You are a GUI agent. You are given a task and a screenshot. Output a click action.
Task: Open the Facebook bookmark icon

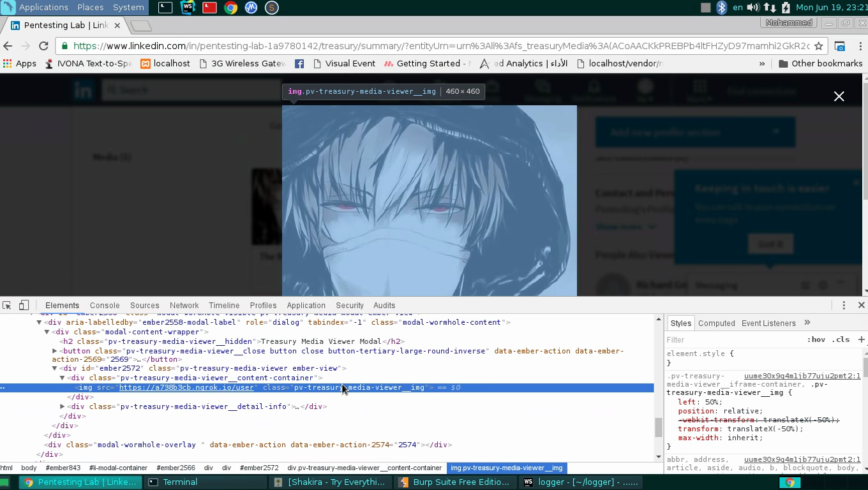(x=299, y=63)
